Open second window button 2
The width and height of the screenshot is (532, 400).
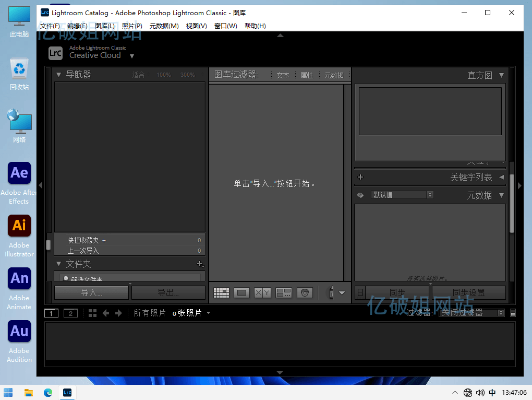pyautogui.click(x=70, y=313)
